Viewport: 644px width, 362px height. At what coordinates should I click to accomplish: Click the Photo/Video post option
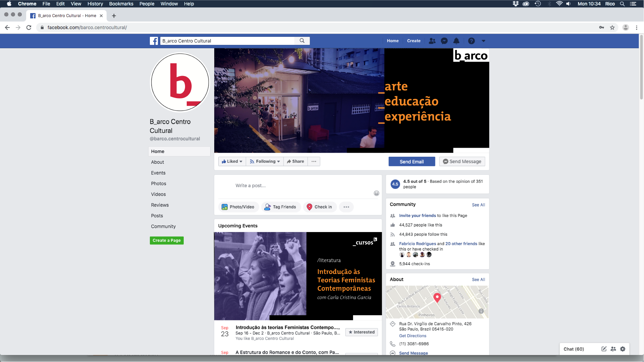point(238,207)
